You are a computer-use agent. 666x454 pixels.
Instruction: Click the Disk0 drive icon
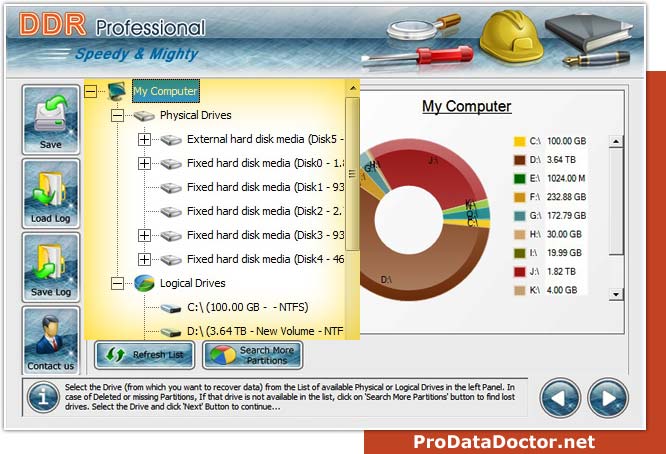pyautogui.click(x=171, y=164)
